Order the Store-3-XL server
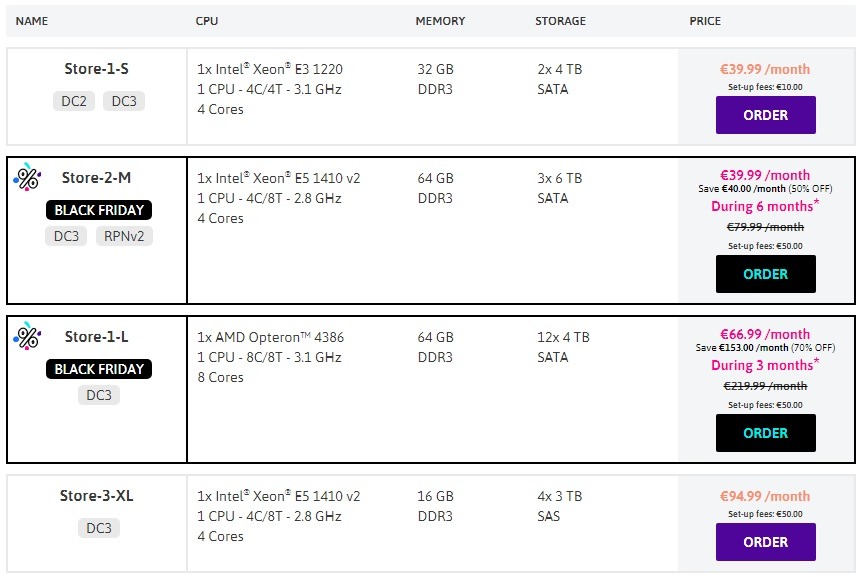This screenshot has width=860, height=577. click(765, 542)
